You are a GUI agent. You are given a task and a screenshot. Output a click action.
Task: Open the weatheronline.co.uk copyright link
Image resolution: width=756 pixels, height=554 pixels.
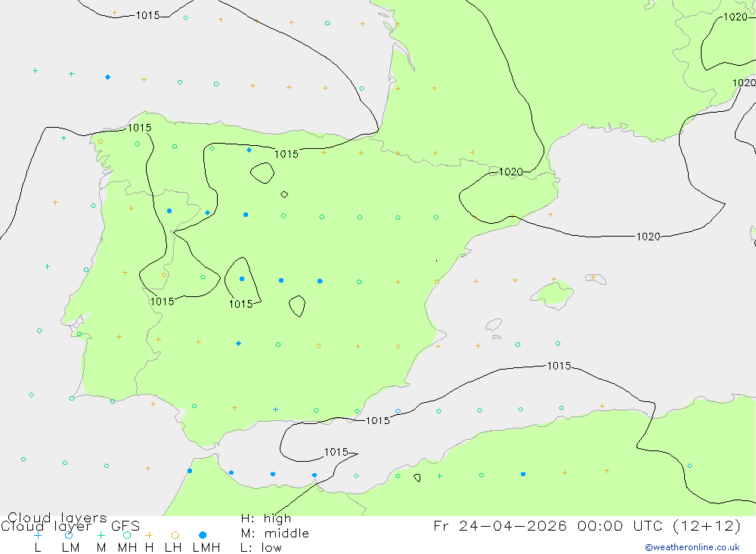click(x=692, y=547)
